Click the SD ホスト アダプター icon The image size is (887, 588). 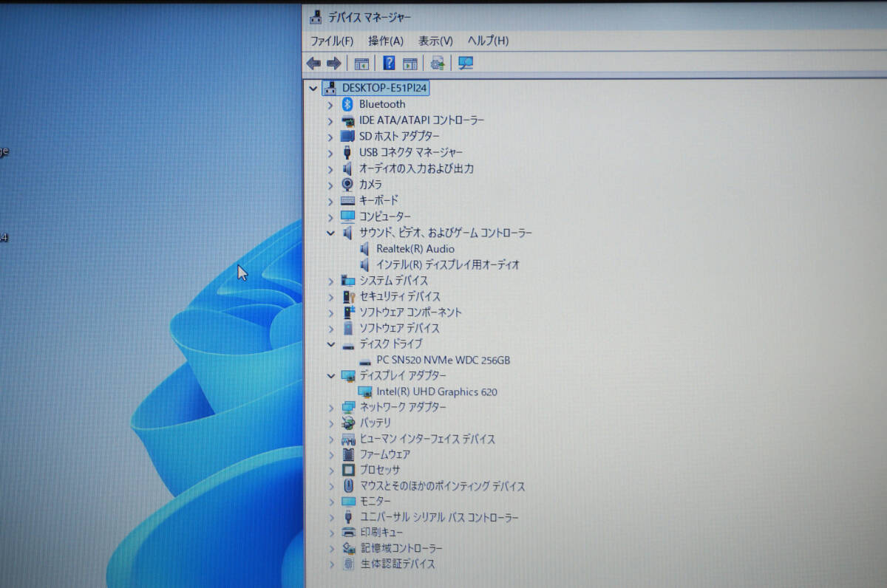tap(347, 136)
